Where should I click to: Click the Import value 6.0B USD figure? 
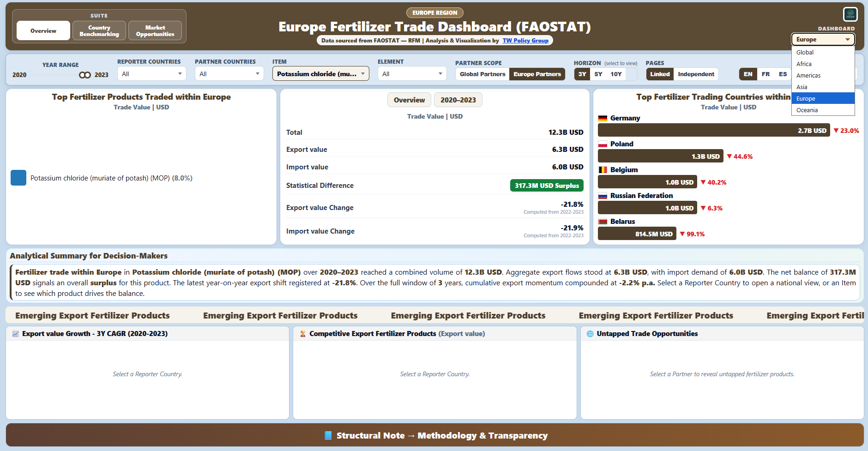point(567,167)
